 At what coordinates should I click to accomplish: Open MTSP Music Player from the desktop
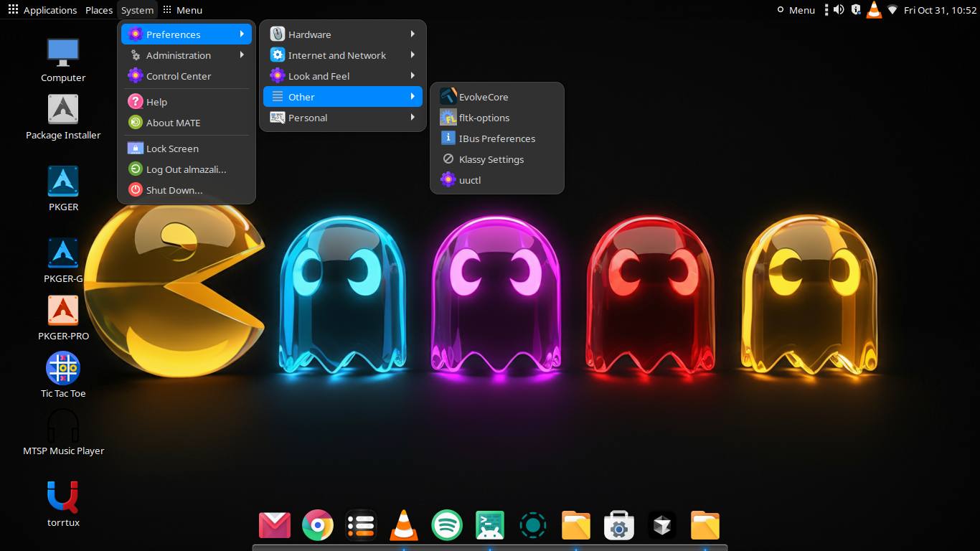point(63,432)
